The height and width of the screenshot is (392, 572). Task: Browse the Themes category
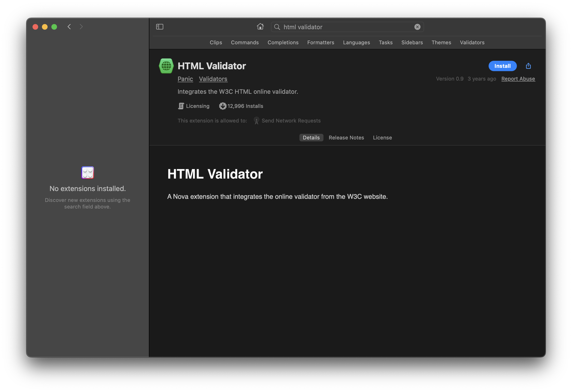pos(441,42)
